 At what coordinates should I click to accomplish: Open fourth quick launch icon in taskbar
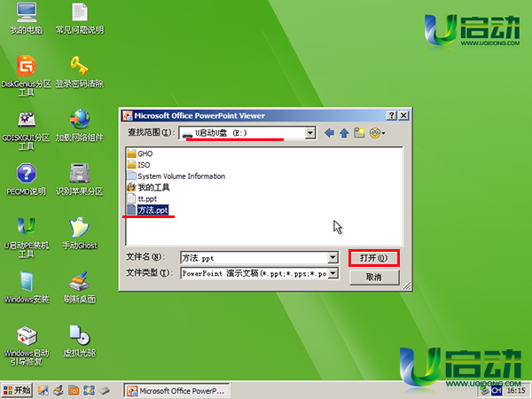pyautogui.click(x=89, y=390)
